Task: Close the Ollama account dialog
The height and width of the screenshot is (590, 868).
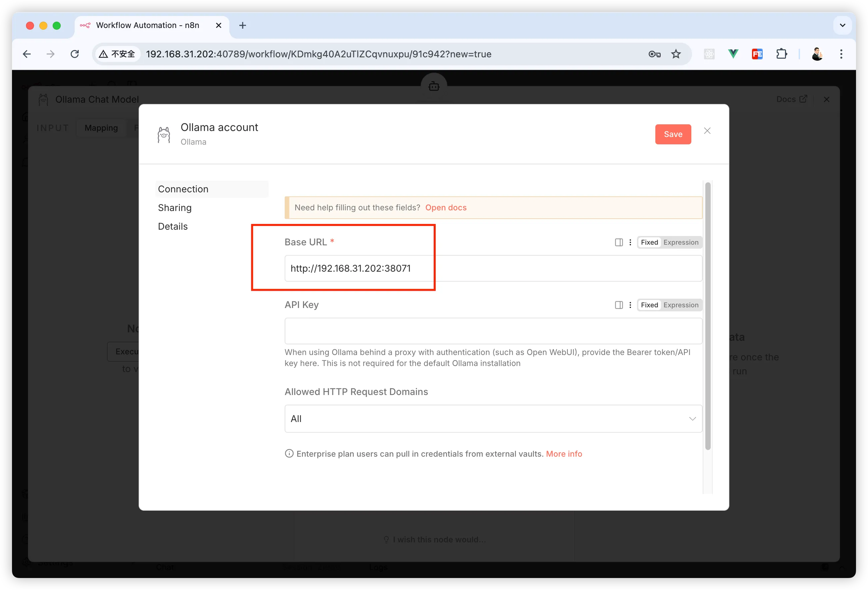Action: (707, 131)
